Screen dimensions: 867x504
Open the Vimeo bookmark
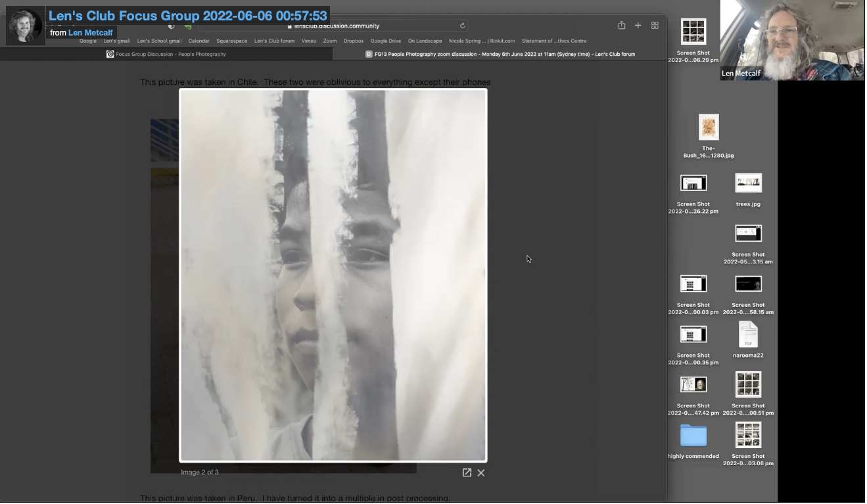click(309, 41)
